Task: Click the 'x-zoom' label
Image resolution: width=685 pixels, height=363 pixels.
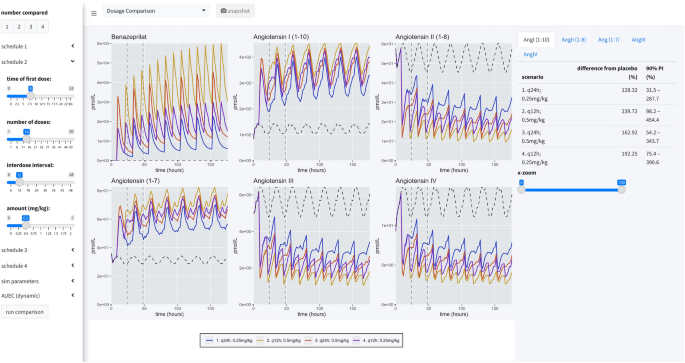Action: (x=527, y=173)
